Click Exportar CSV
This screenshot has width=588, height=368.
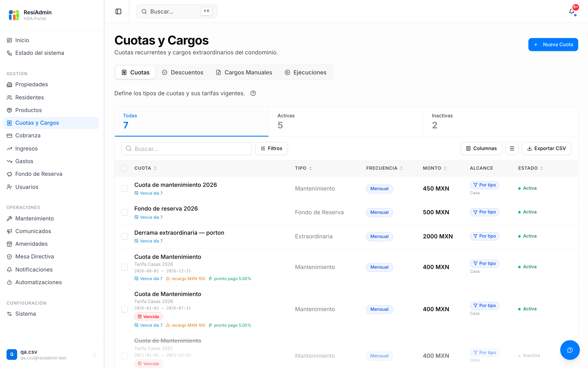(x=546, y=148)
